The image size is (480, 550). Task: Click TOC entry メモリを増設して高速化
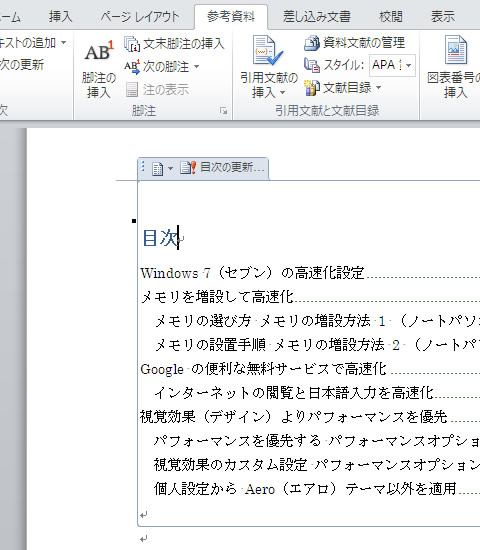coord(217,297)
